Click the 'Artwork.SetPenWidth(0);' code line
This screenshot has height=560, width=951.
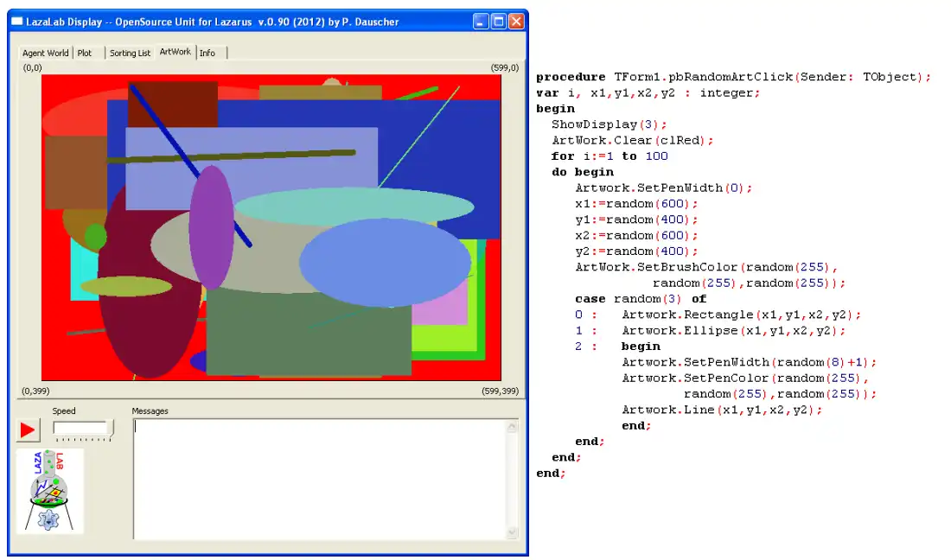point(663,188)
